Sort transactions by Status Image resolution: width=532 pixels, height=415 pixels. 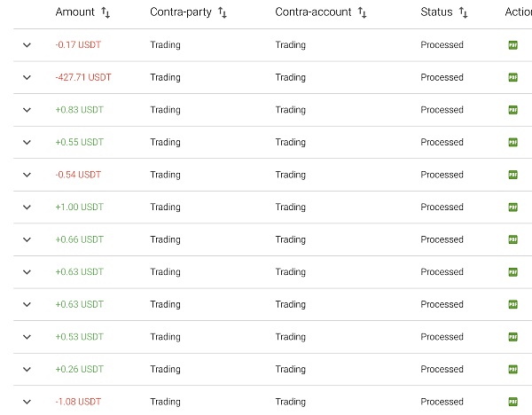(x=463, y=13)
